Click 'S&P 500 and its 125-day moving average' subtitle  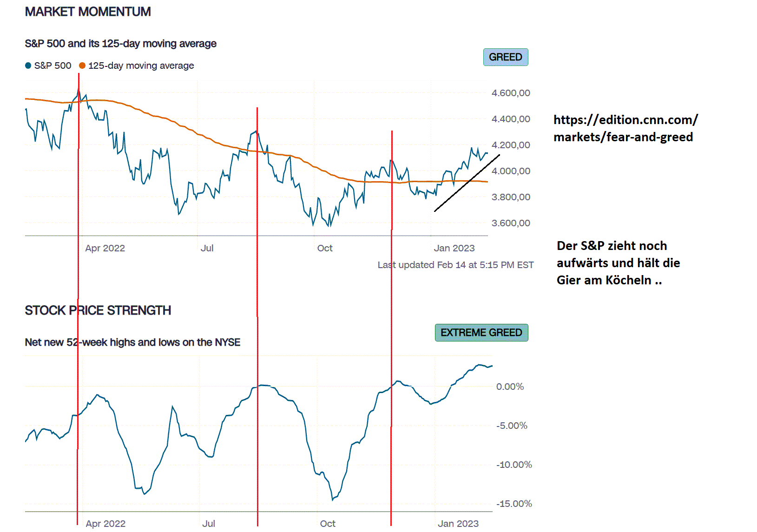[x=120, y=44]
